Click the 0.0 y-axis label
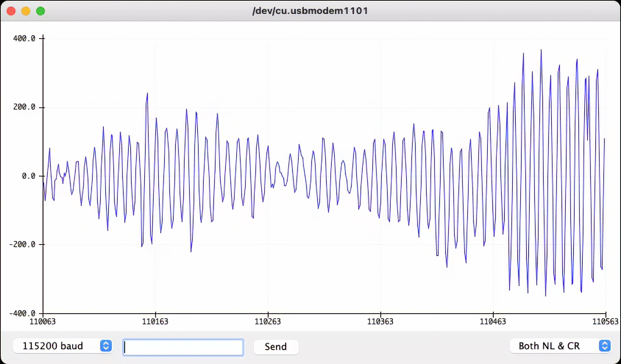Viewport: 621px width, 364px height. point(29,176)
